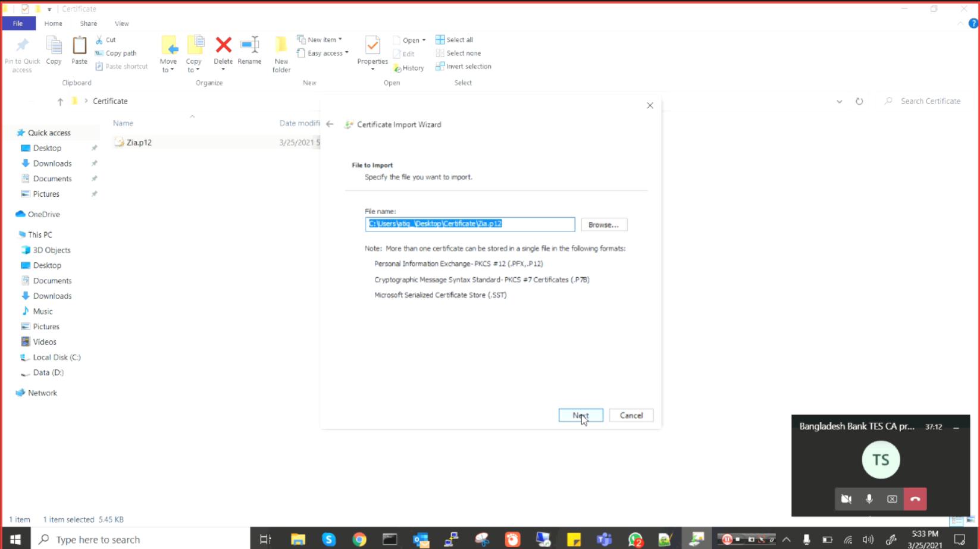Click Next in the wizard
Image resolution: width=980 pixels, height=549 pixels.
pyautogui.click(x=581, y=415)
